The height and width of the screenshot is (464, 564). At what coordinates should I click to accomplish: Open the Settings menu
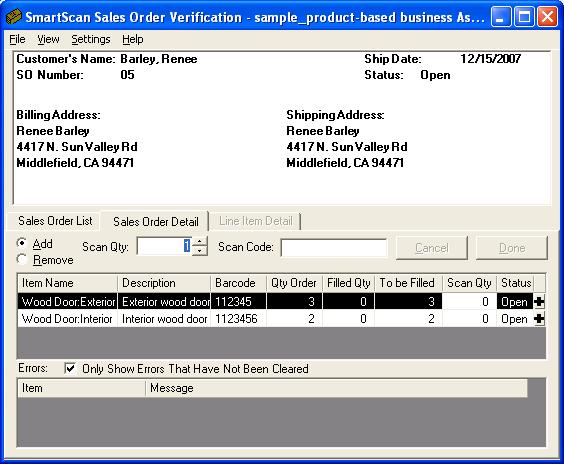(x=91, y=39)
